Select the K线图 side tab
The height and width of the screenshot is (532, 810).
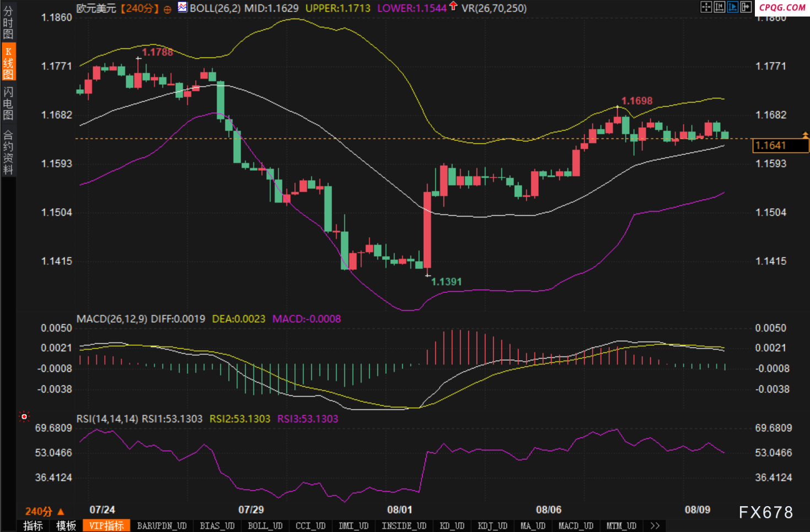(8, 63)
